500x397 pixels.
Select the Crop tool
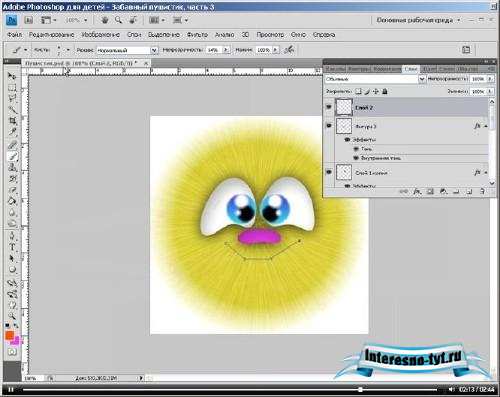12,121
